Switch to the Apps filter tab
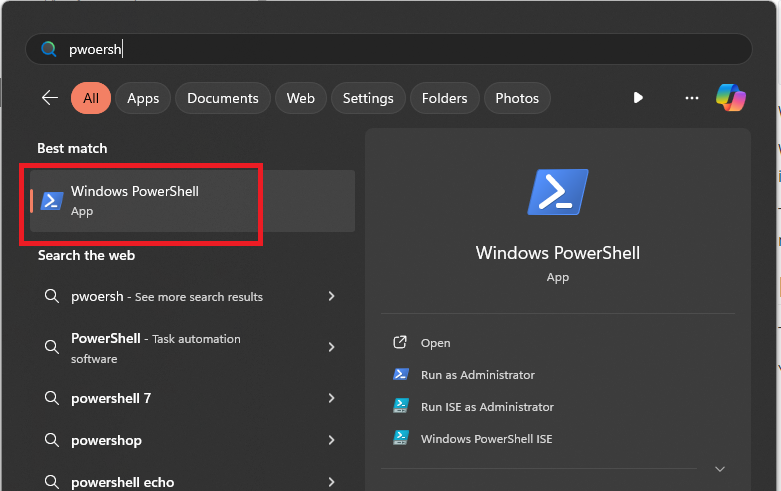Viewport: 781px width, 491px height. coord(143,98)
